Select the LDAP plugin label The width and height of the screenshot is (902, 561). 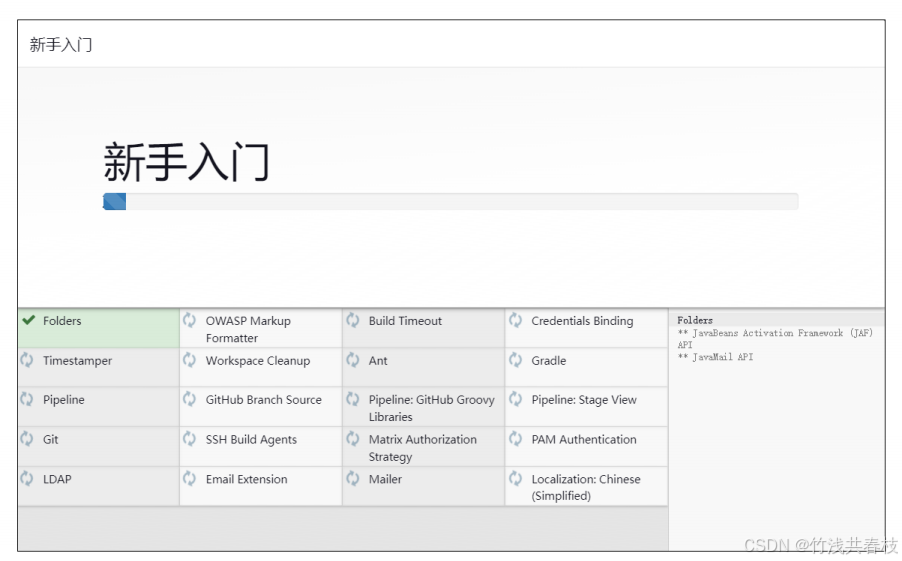[x=57, y=479]
